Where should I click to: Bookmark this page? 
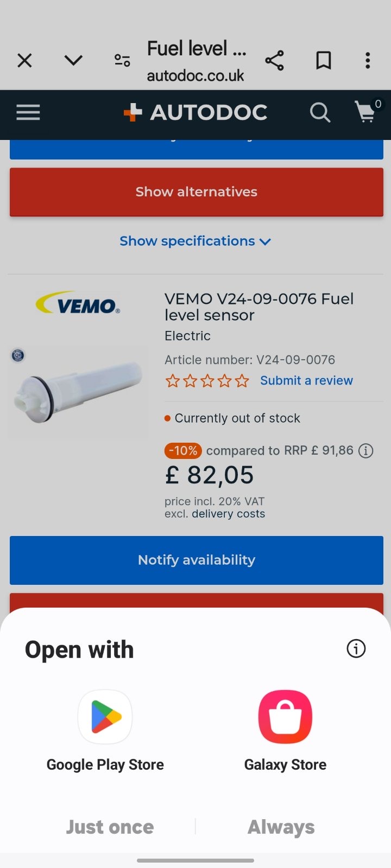tap(324, 60)
